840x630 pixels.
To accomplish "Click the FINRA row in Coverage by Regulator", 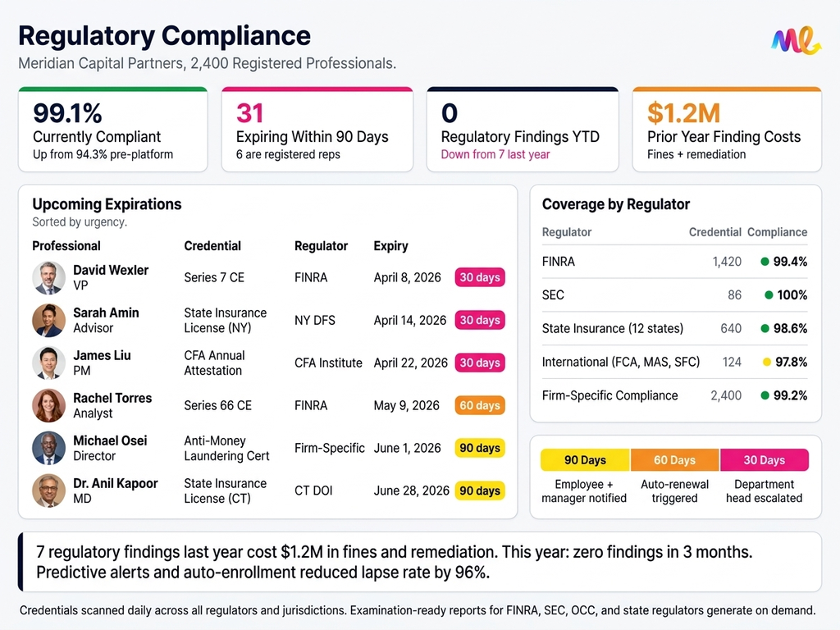I will tap(674, 262).
